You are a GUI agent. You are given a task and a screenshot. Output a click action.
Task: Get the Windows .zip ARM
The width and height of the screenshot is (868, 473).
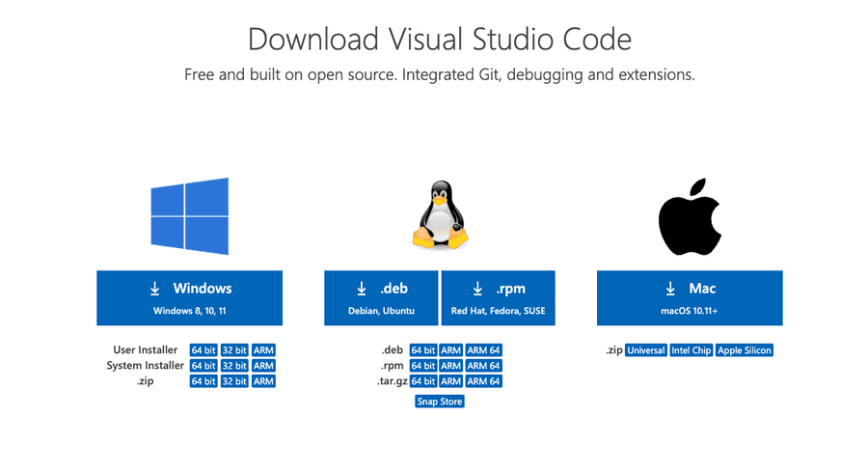[263, 381]
